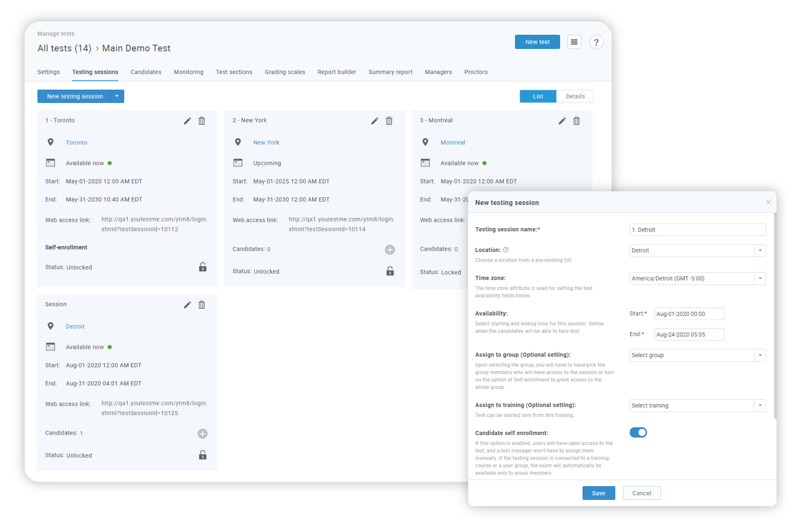Switch to Details view
The image size is (802, 532).
pyautogui.click(x=575, y=97)
